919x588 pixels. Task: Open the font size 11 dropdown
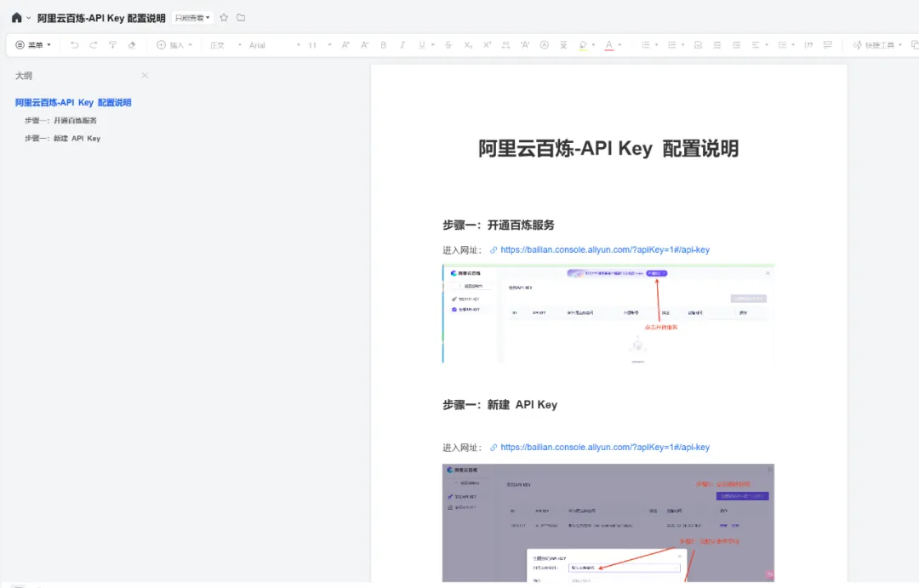click(317, 44)
